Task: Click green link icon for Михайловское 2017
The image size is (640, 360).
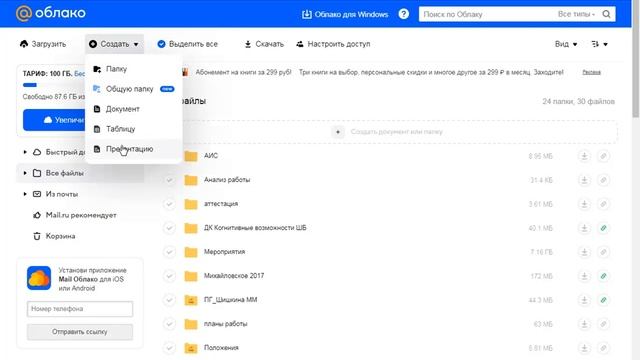Action: (x=603, y=276)
